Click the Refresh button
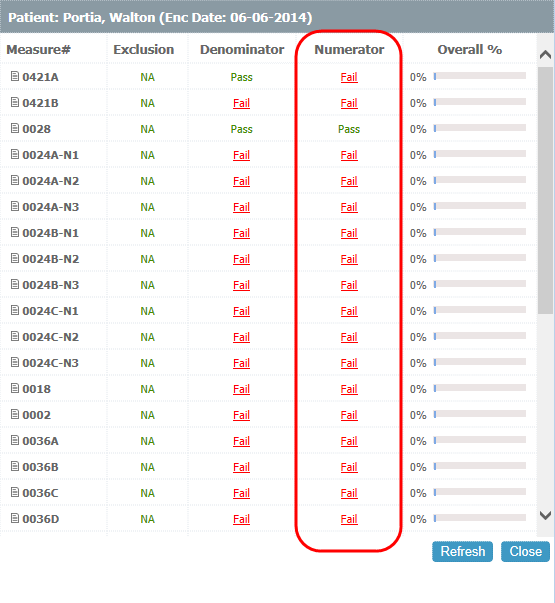555x603 pixels. point(462,551)
